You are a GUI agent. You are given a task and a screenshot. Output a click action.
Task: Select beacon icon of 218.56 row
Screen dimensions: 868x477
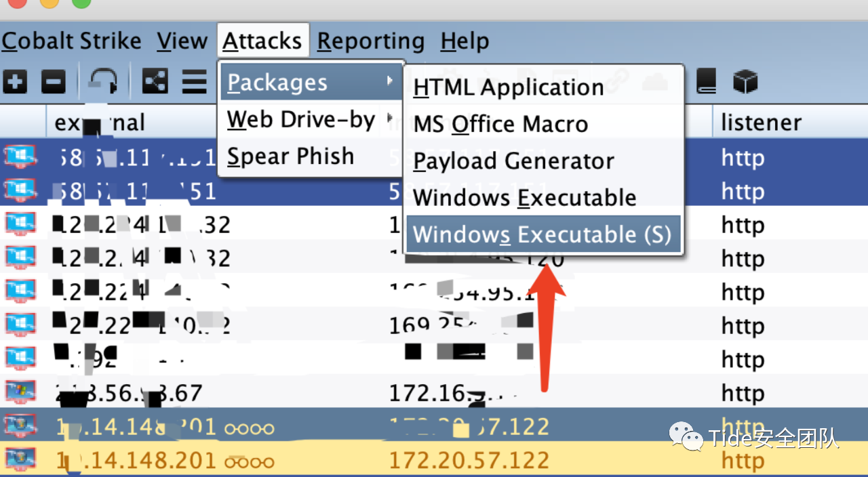point(20,392)
